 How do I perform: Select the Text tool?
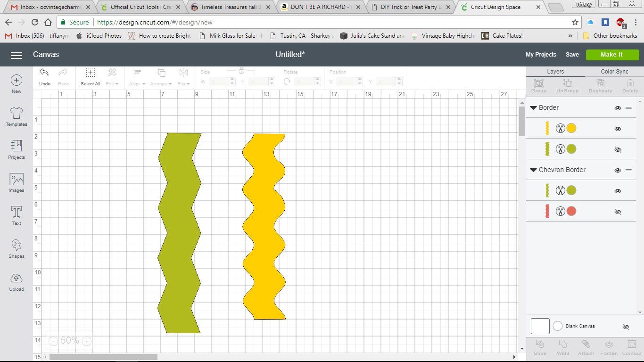(16, 216)
